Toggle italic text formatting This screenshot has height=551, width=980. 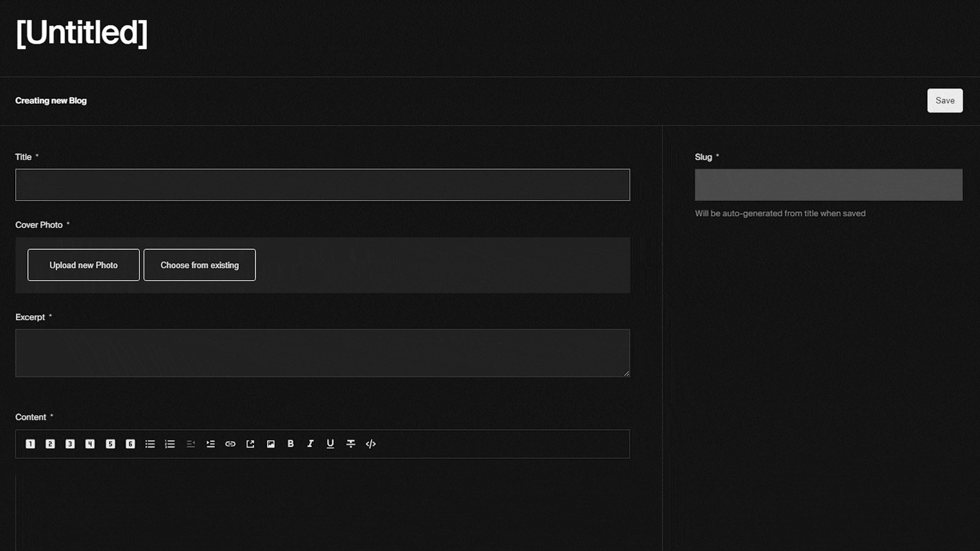pyautogui.click(x=310, y=444)
